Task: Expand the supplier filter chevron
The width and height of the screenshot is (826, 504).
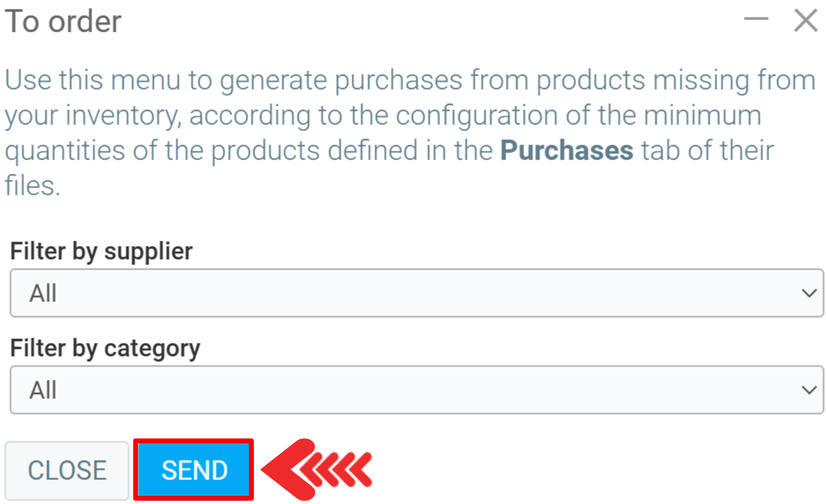Action: click(809, 293)
